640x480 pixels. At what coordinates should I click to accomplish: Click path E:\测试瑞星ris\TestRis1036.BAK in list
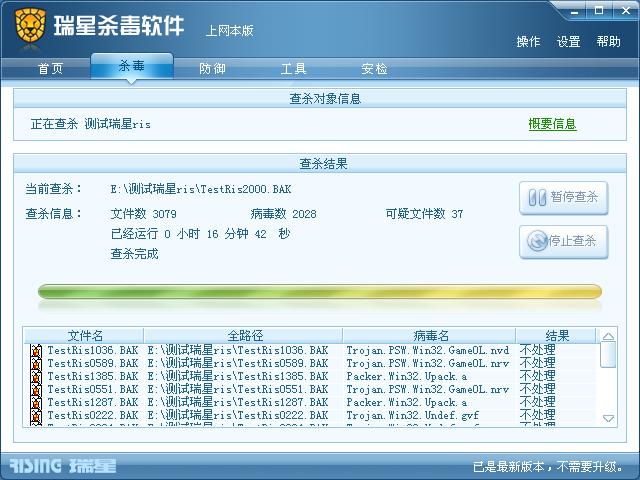click(x=238, y=351)
